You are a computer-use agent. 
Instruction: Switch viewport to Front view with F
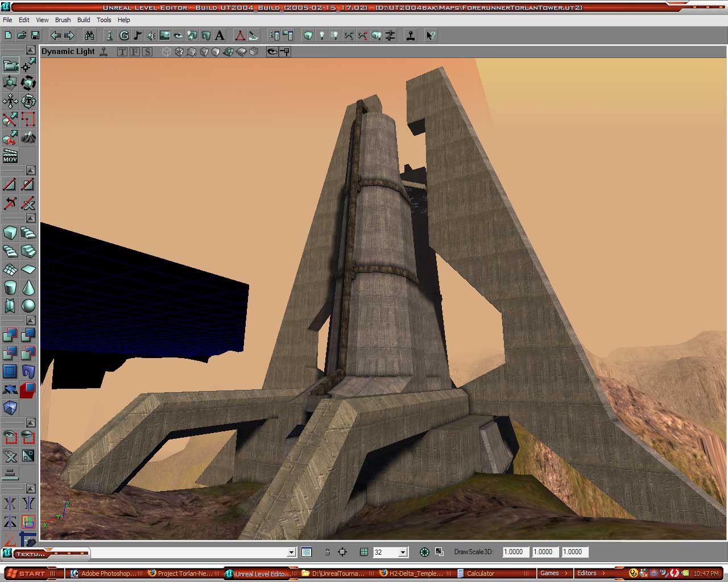click(x=135, y=52)
